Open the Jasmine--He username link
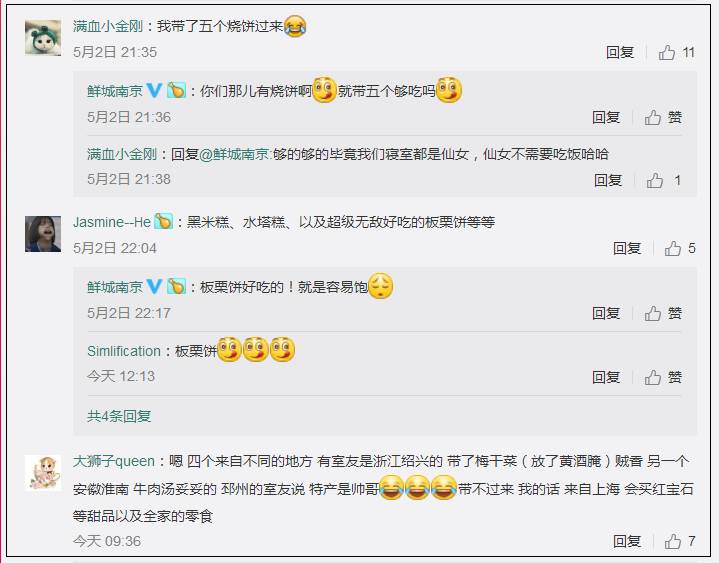The image size is (719, 563). [x=112, y=222]
